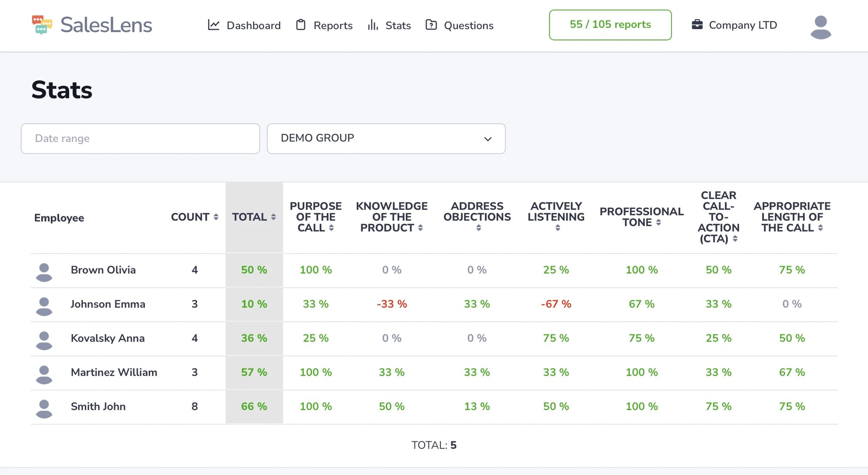Click Knowledge of the Product sort arrows
This screenshot has width=868, height=475.
[420, 228]
